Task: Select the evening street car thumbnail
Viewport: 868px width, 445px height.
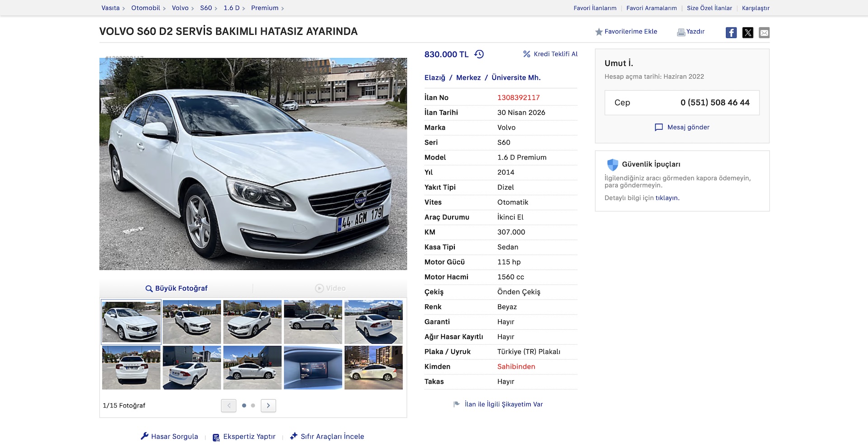Action: tap(373, 368)
